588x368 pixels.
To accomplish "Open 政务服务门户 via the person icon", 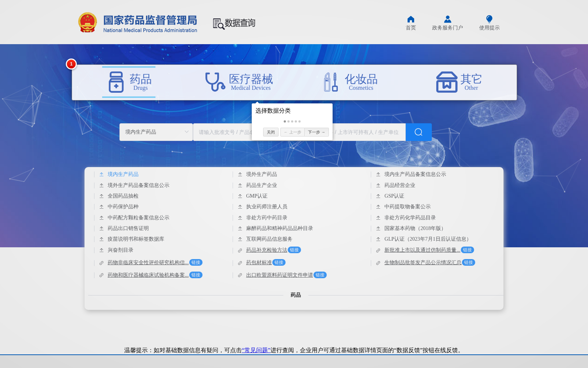I will [x=448, y=19].
